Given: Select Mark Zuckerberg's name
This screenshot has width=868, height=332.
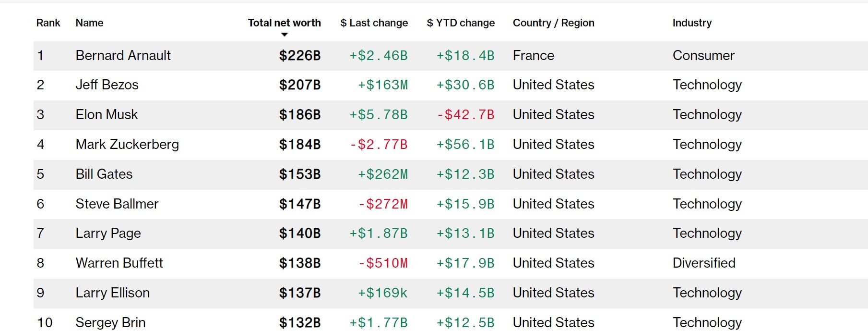Looking at the screenshot, I should 127,144.
